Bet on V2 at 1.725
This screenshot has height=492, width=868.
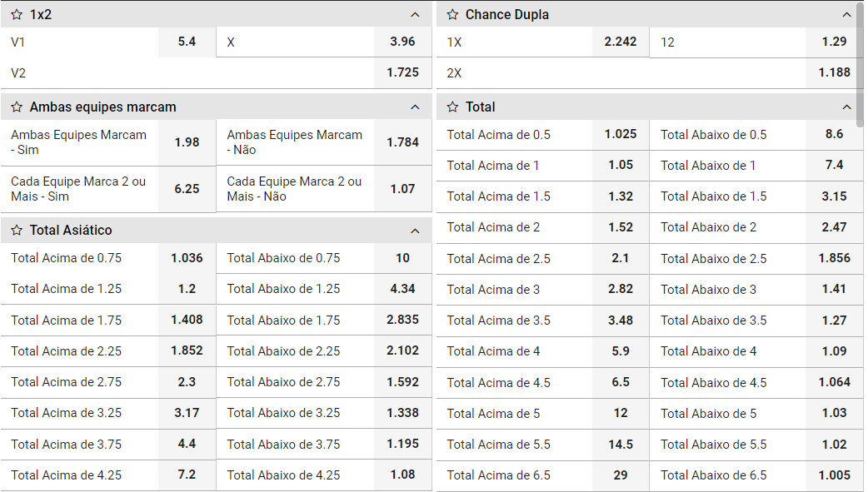click(x=402, y=72)
